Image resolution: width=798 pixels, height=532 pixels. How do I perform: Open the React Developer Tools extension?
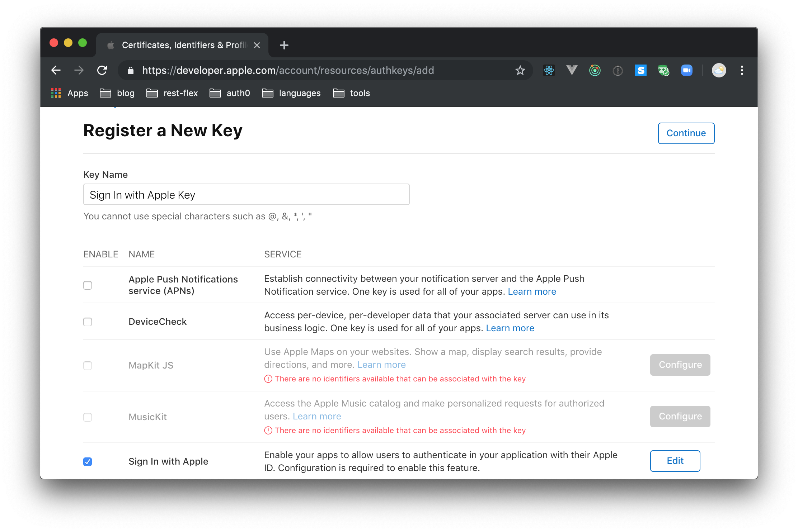pos(549,70)
